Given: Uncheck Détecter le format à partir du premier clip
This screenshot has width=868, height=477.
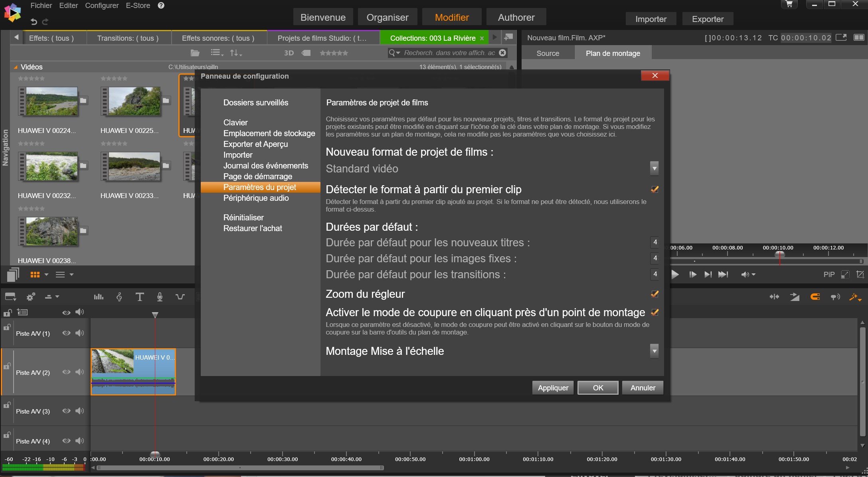Looking at the screenshot, I should click(654, 189).
